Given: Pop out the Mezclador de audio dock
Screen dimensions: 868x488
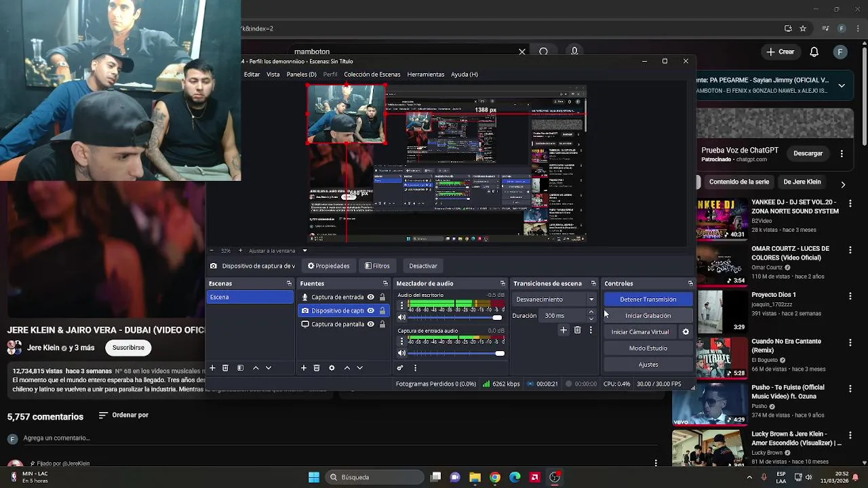Looking at the screenshot, I should pos(502,283).
